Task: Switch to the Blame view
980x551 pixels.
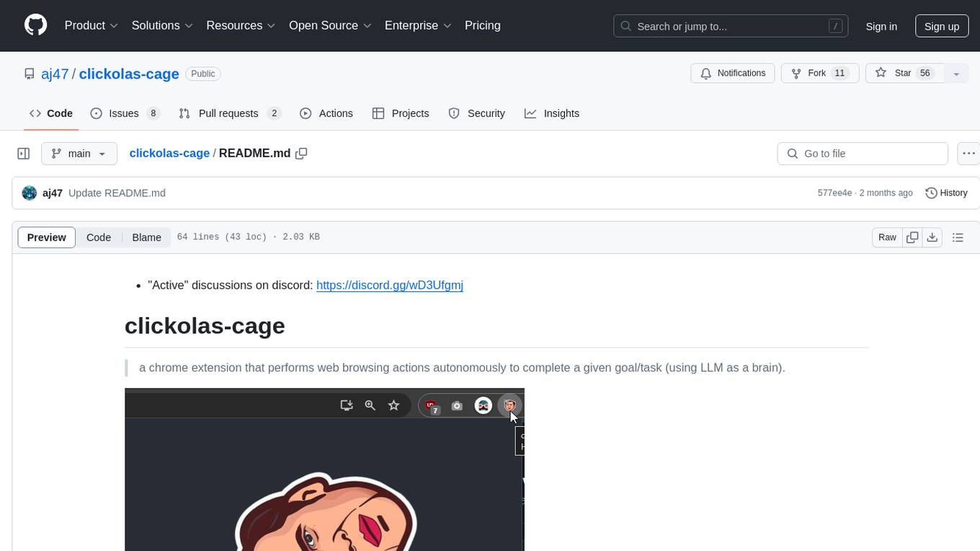Action: (x=146, y=237)
